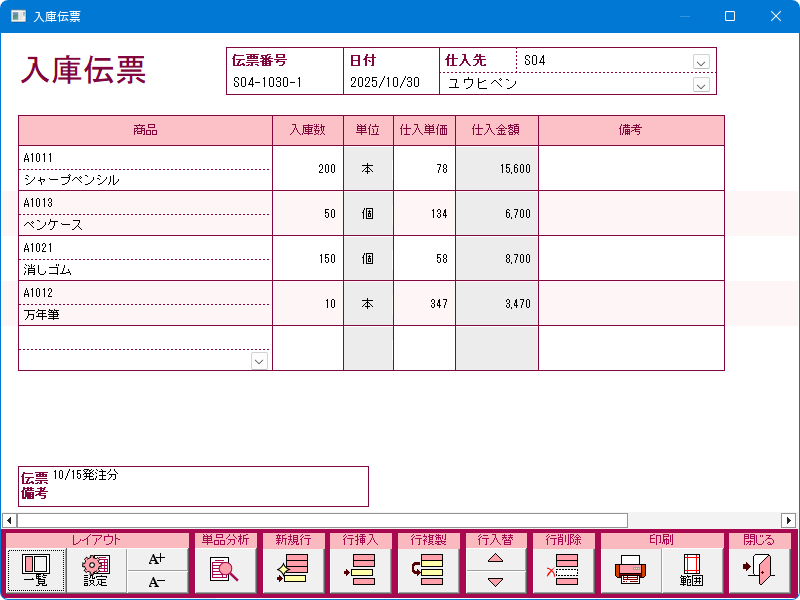Image resolution: width=800 pixels, height=600 pixels.
Task: Expand the supplier code S04 dropdown
Action: (701, 61)
